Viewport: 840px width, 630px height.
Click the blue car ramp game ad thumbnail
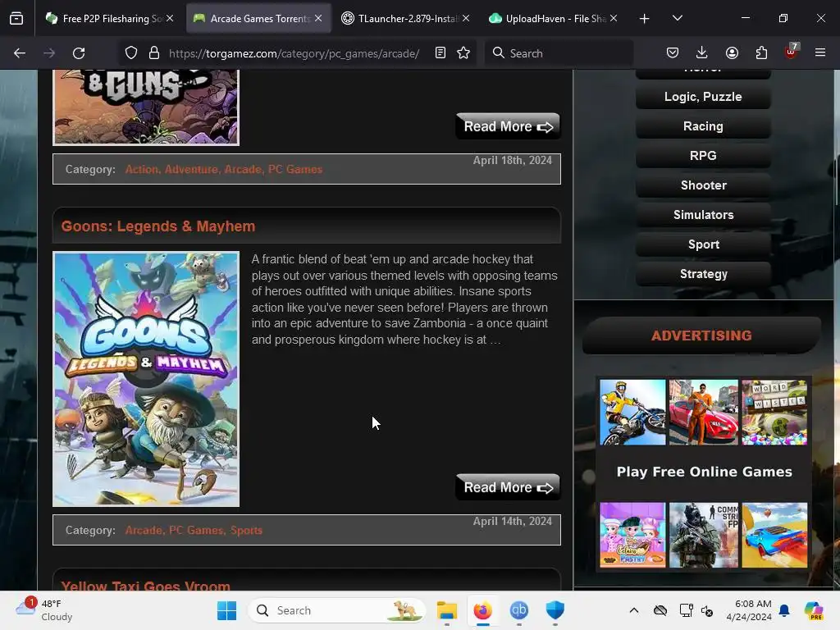(774, 535)
